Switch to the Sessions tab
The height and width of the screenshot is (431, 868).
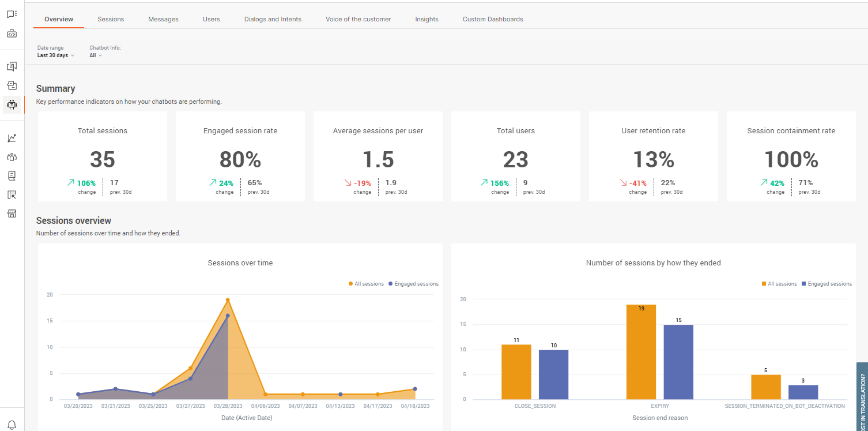tap(111, 19)
